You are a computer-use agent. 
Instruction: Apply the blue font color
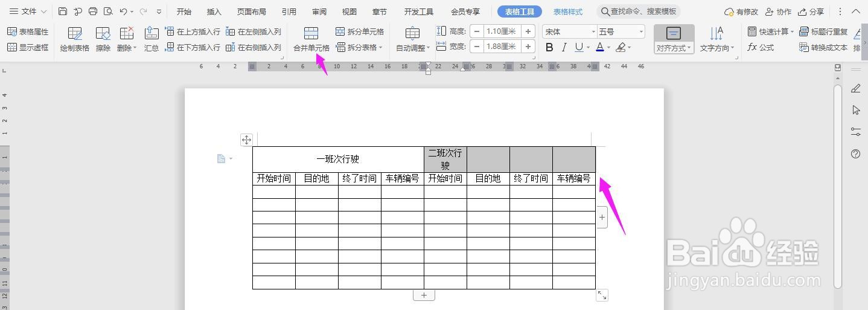click(x=600, y=47)
